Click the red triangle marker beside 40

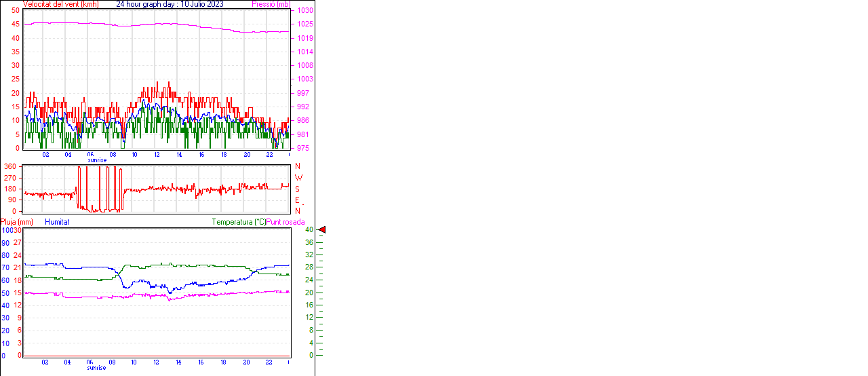click(x=322, y=230)
